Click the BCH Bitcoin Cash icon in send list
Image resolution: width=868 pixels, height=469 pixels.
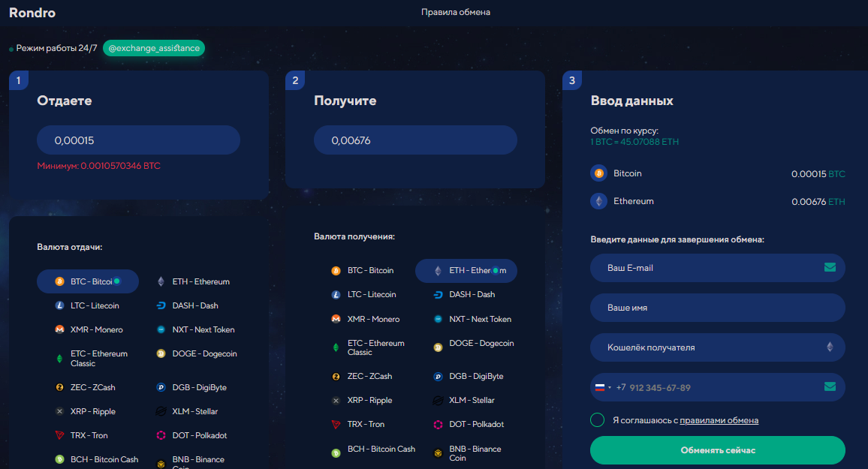pos(59,459)
